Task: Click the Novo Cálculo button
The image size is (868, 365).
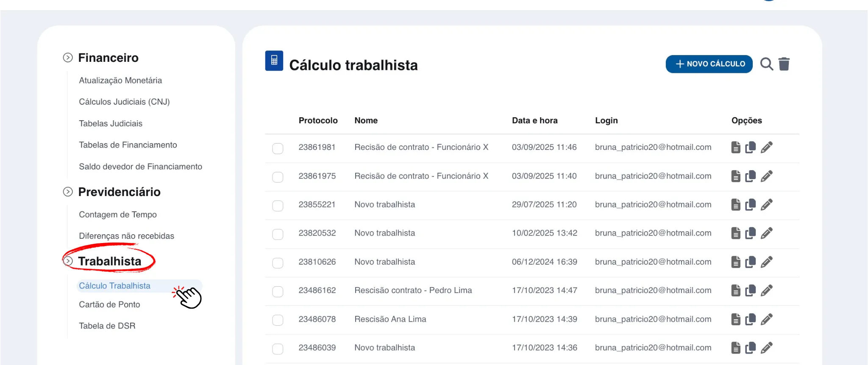Action: [x=709, y=64]
